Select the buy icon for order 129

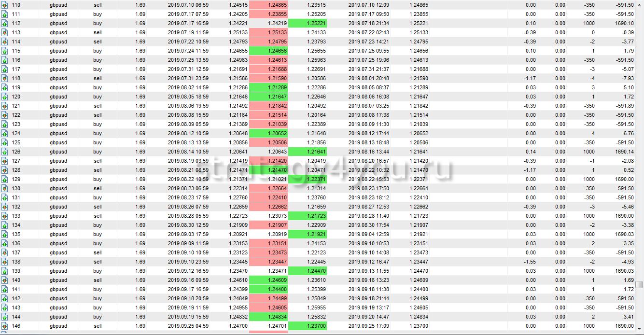(x=4, y=179)
